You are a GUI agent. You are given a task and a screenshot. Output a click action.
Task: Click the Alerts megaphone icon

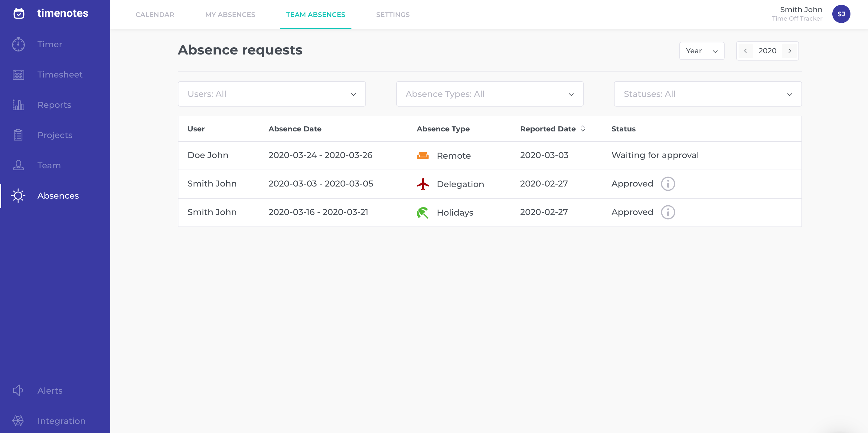[18, 391]
